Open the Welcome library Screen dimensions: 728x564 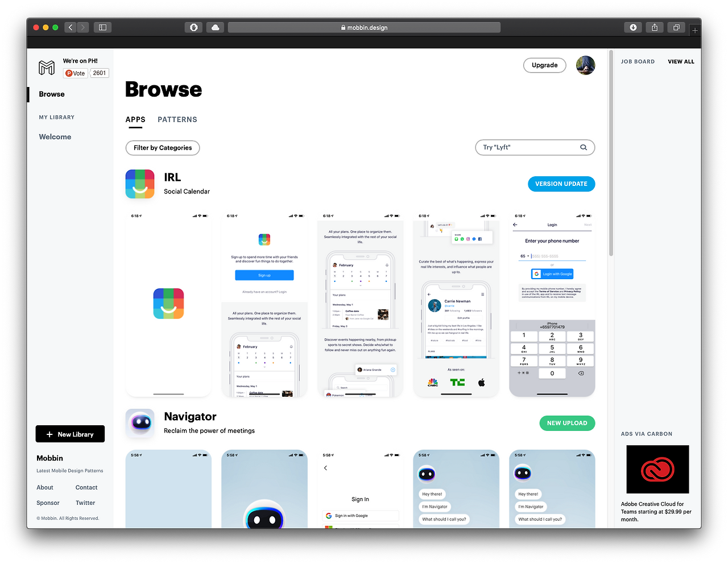coord(55,137)
